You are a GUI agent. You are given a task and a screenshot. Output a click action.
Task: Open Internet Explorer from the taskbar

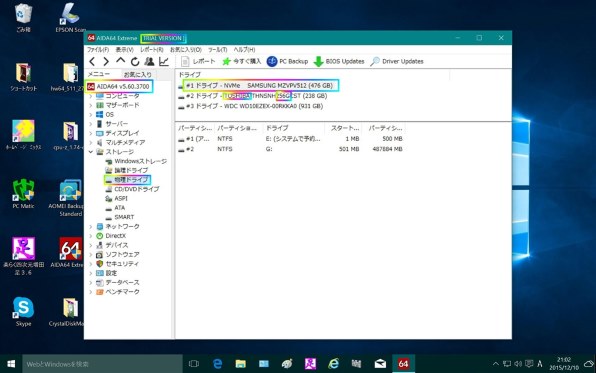click(333, 364)
